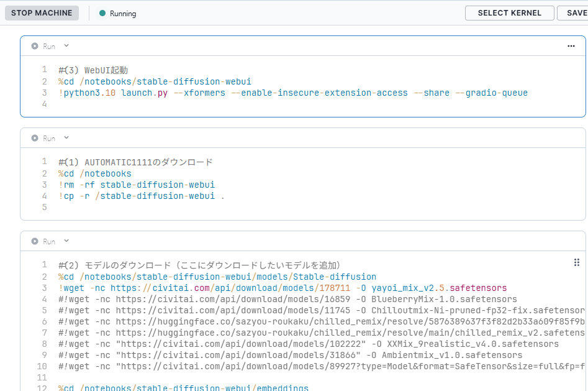
Task: Expand run options for AUTOMATIC1111 cell
Action: [66, 138]
